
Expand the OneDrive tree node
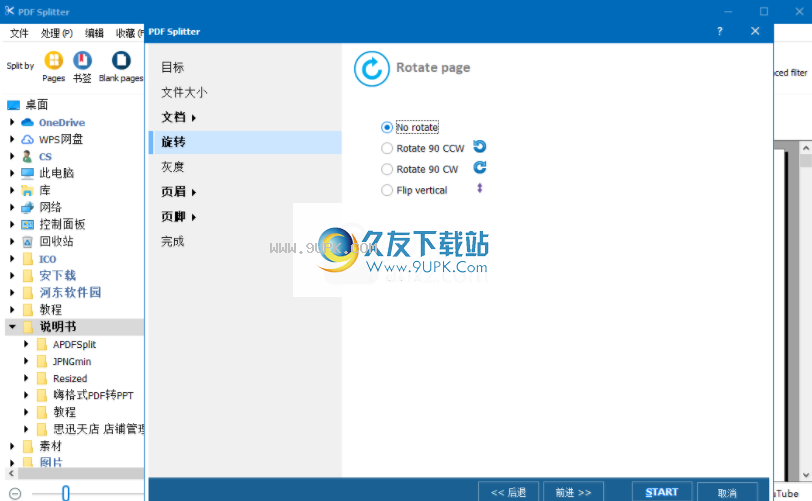[x=12, y=122]
